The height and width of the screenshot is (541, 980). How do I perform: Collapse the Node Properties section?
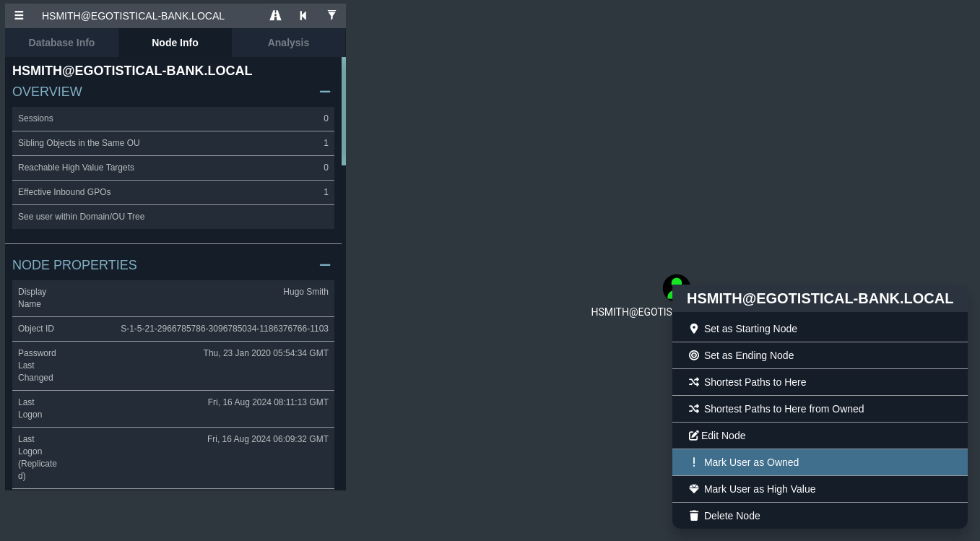(x=325, y=265)
